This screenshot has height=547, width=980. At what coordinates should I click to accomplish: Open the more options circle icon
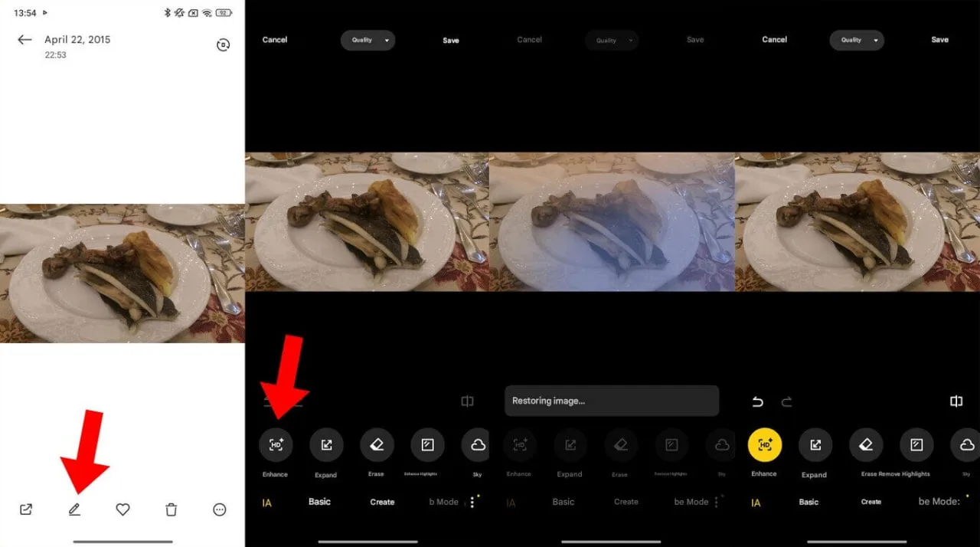coord(220,509)
